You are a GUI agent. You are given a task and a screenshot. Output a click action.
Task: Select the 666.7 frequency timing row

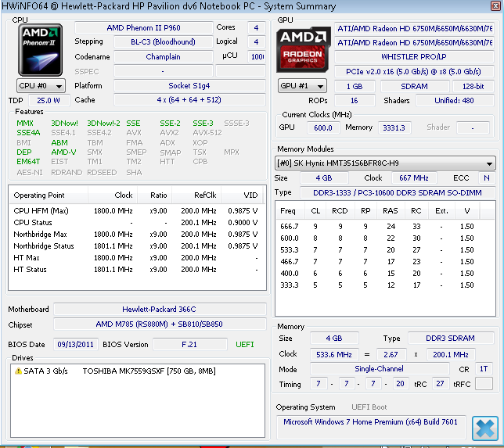(385, 227)
